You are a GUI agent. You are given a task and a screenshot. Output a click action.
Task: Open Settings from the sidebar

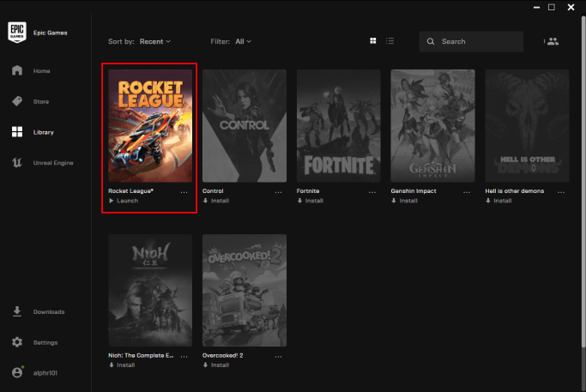pyautogui.click(x=45, y=342)
